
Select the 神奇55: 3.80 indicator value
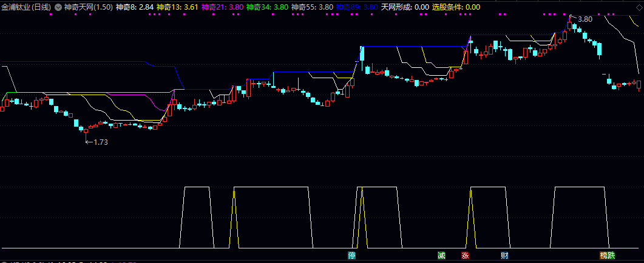[x=312, y=7]
